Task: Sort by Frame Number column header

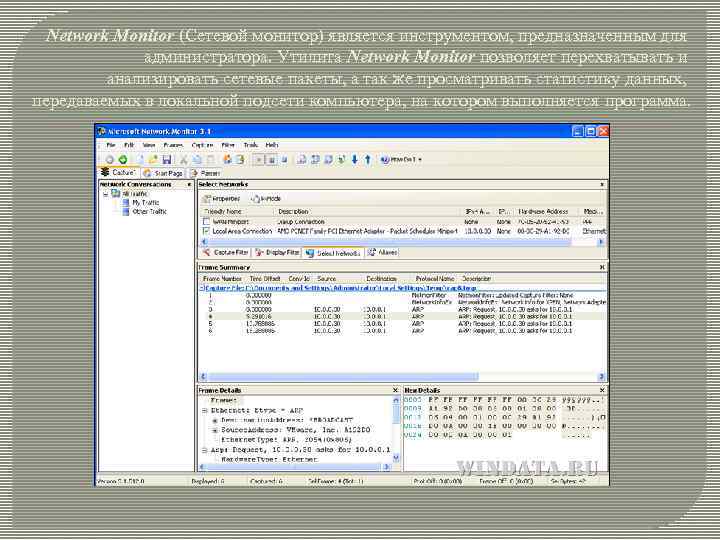Action: point(222,278)
